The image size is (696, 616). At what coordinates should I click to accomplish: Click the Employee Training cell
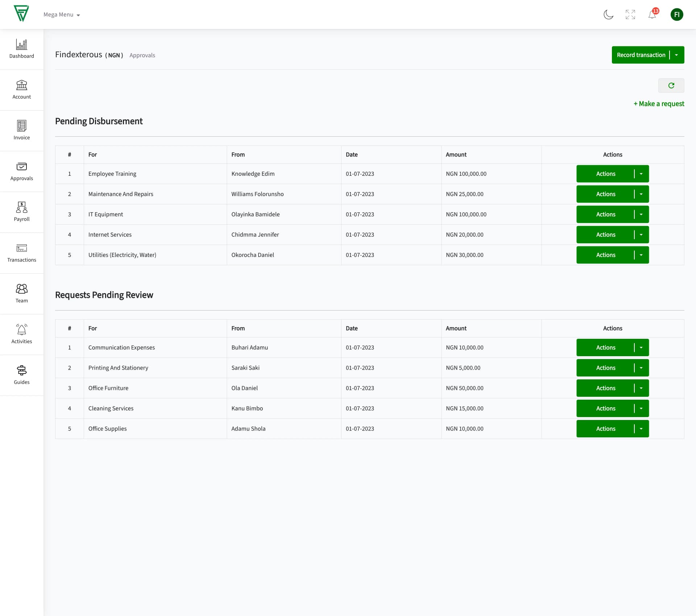(x=155, y=174)
